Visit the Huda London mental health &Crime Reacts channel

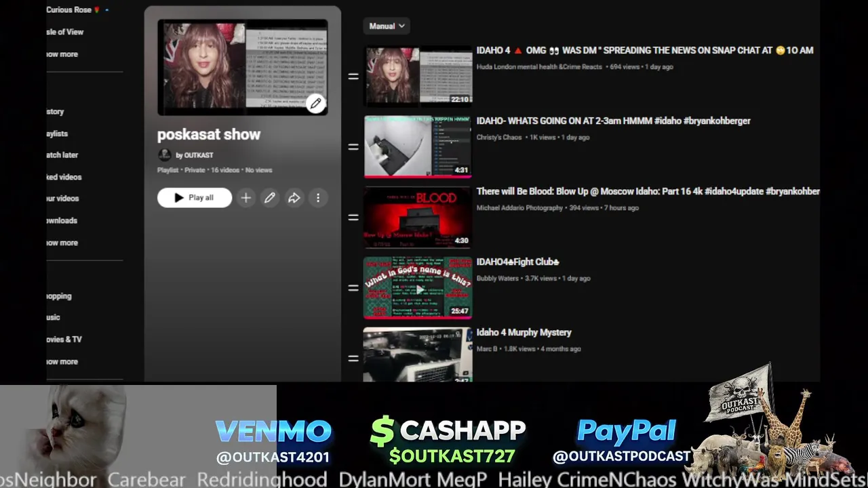click(x=539, y=67)
